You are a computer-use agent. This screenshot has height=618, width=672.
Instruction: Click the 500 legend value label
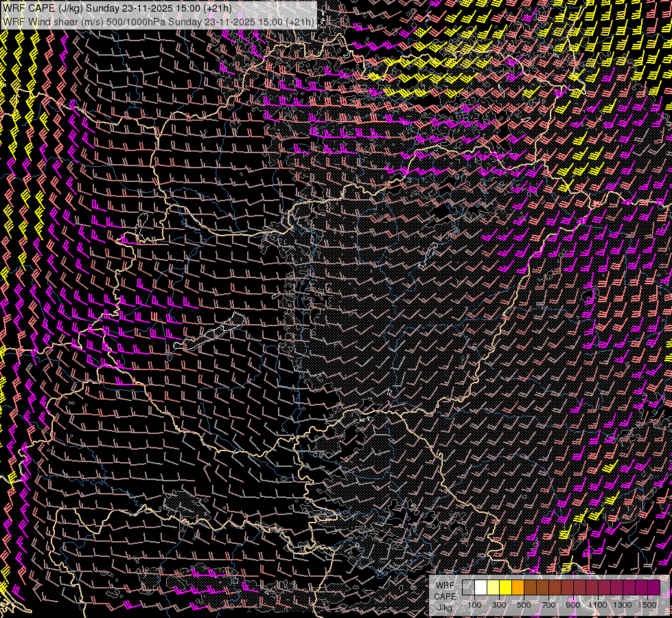pyautogui.click(x=524, y=605)
